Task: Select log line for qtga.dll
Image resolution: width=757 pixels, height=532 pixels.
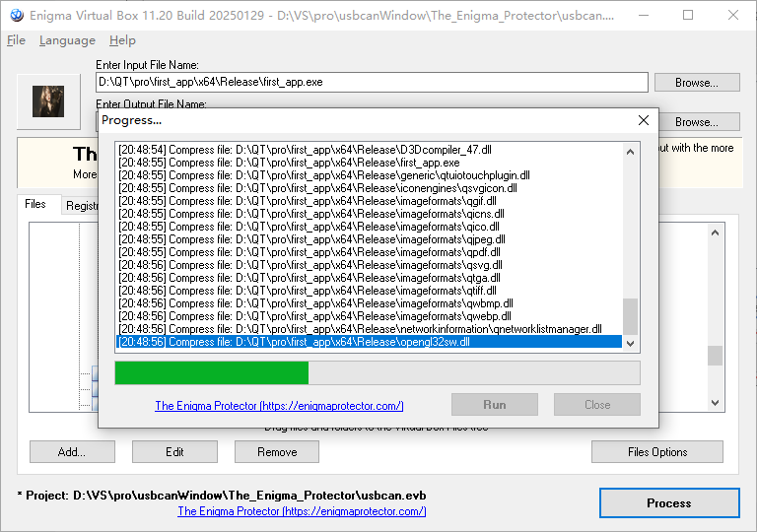Action: [x=370, y=278]
